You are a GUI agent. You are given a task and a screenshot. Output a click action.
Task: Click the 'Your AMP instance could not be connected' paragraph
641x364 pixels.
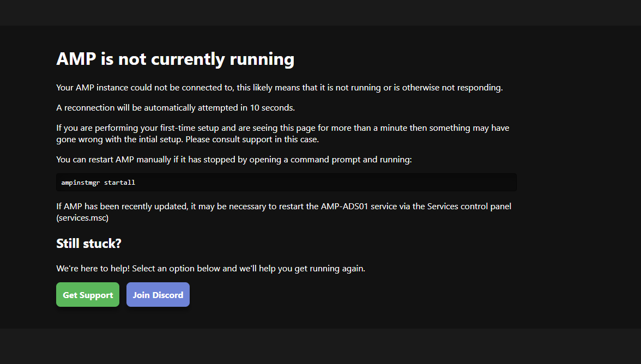pyautogui.click(x=279, y=88)
